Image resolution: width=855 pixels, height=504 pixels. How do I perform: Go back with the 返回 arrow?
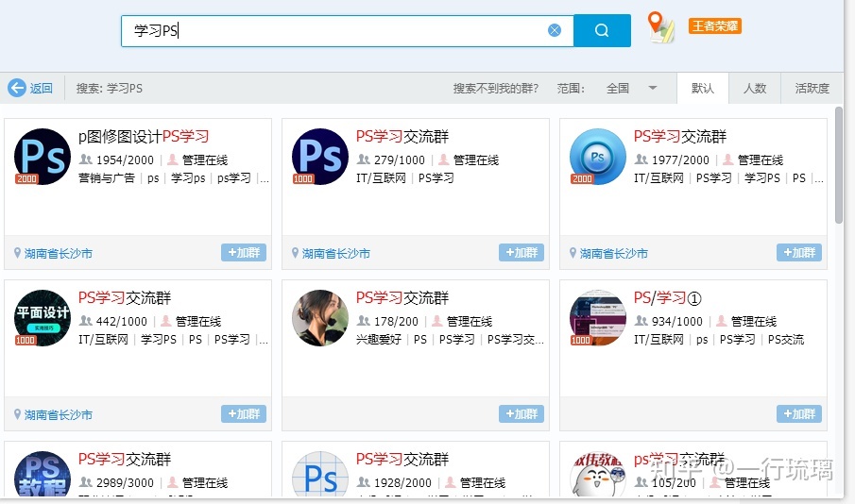click(30, 88)
